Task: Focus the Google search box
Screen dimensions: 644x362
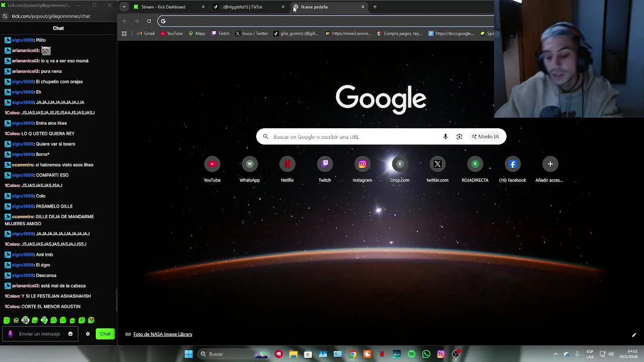Action: pyautogui.click(x=381, y=137)
